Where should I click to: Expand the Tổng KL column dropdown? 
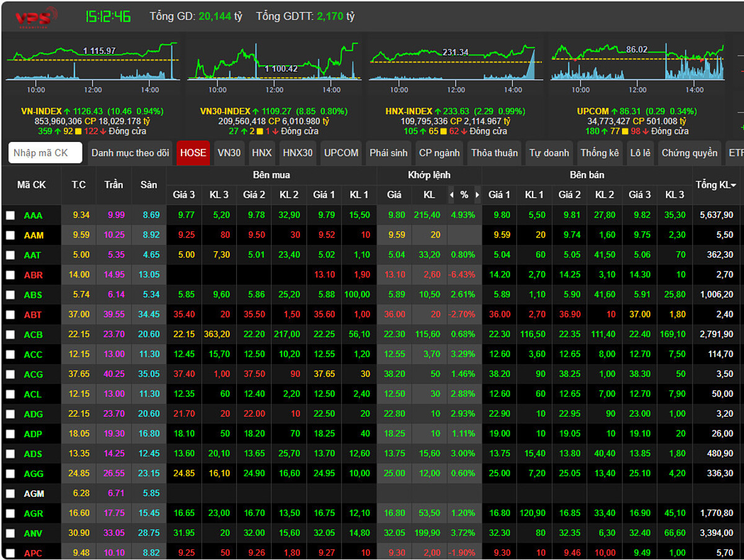click(733, 185)
